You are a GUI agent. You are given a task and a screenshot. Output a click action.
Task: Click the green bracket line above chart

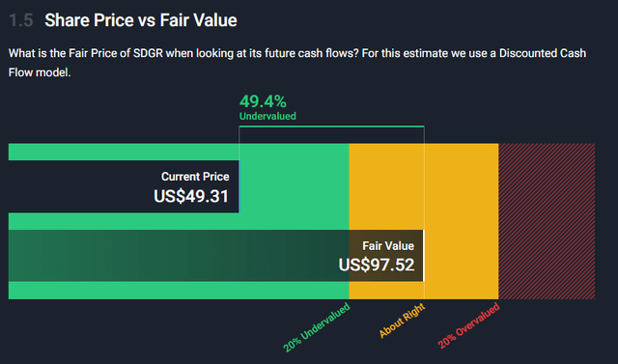click(331, 126)
